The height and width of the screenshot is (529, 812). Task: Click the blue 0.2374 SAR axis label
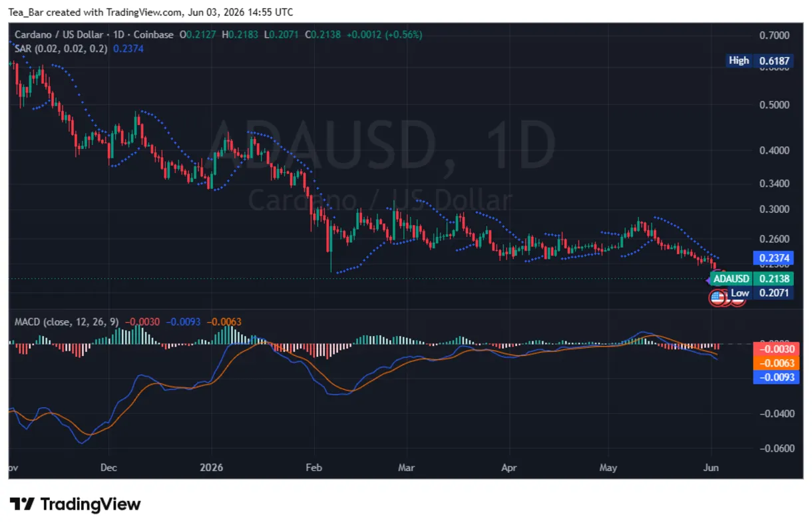click(773, 258)
